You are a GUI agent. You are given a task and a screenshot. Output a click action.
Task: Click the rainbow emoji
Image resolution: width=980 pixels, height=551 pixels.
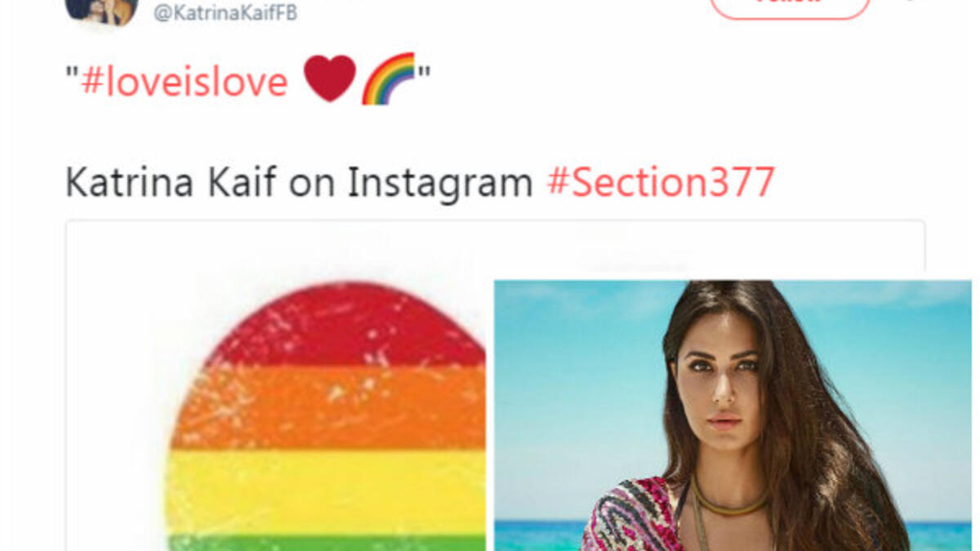tap(388, 79)
